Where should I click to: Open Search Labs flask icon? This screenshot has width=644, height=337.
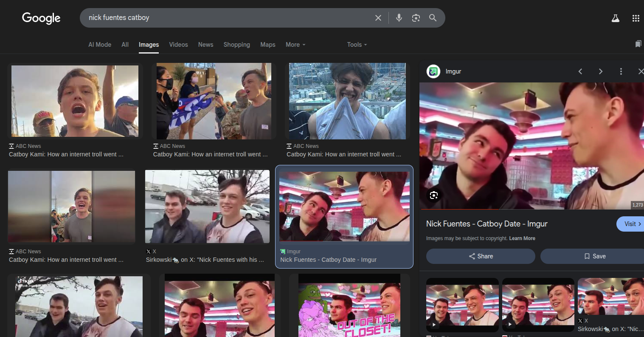[x=616, y=18]
